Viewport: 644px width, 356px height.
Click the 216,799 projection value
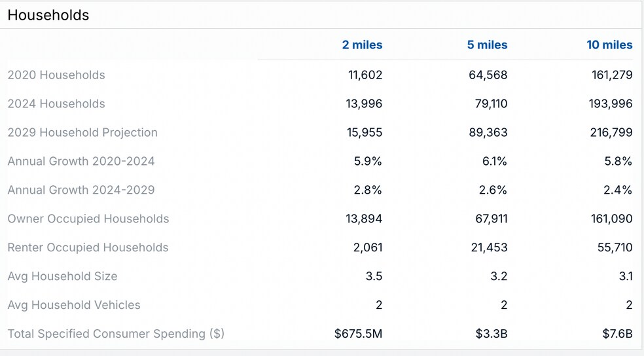611,133
